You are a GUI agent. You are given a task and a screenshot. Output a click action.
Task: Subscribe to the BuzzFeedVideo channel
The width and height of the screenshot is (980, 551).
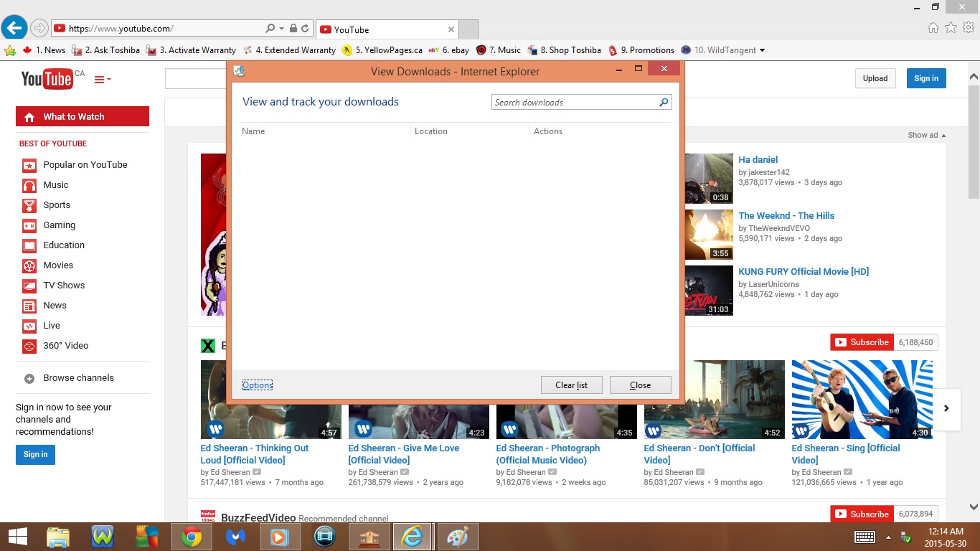[861, 514]
